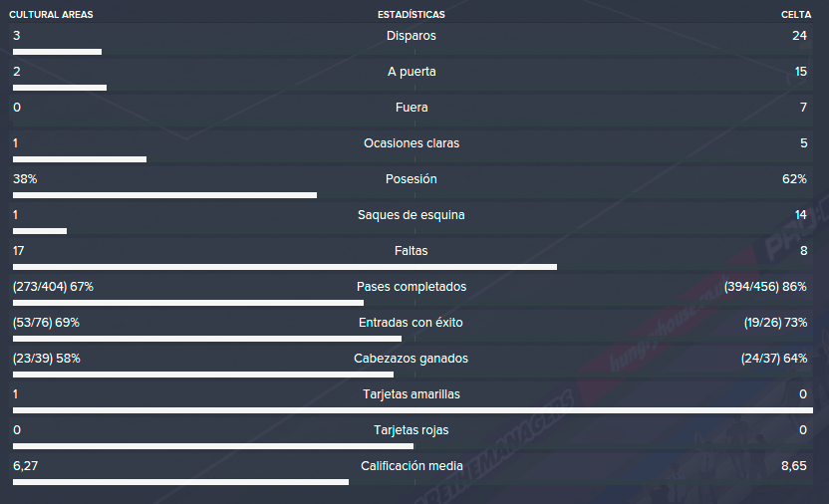Click the CELTA team header
The image size is (829, 504).
tap(796, 15)
